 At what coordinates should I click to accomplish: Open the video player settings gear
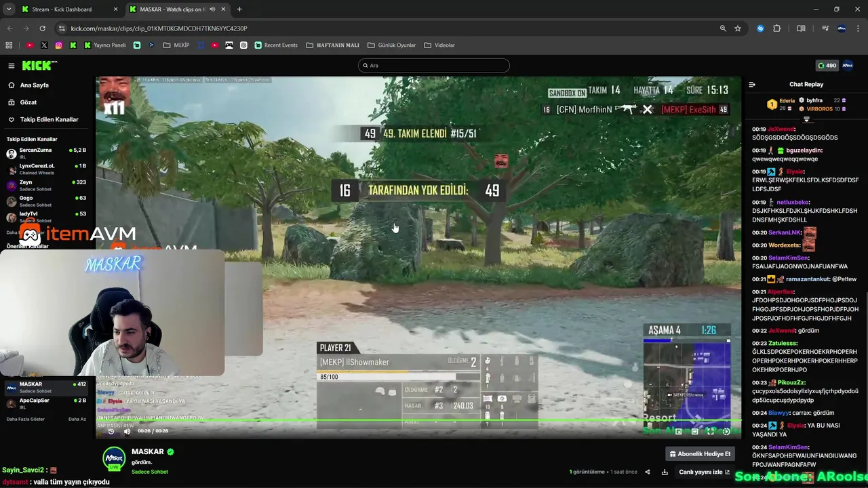pyautogui.click(x=726, y=431)
